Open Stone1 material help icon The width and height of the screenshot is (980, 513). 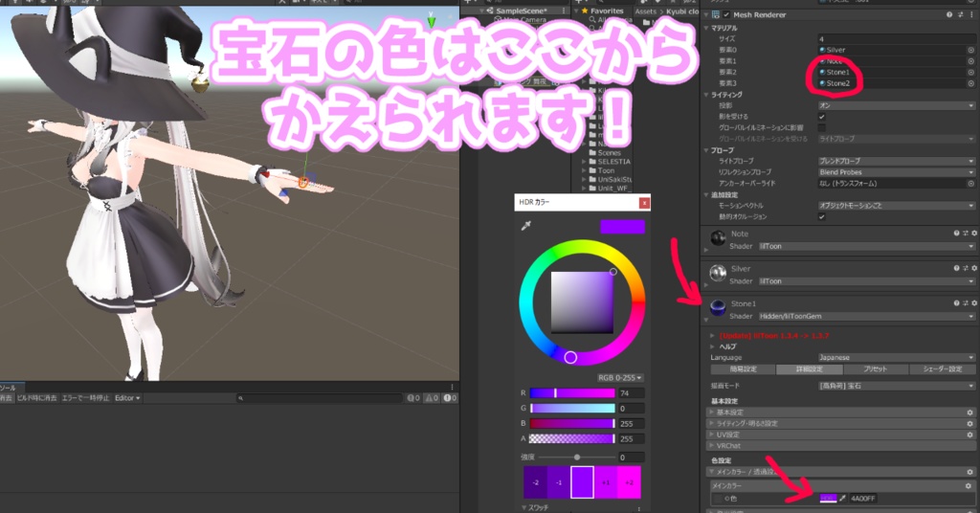[x=956, y=303]
